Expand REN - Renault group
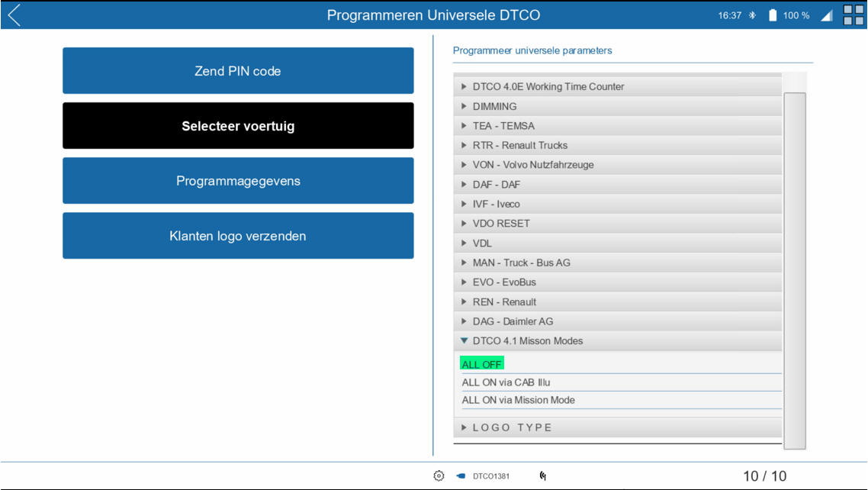868x490 pixels. pos(617,301)
